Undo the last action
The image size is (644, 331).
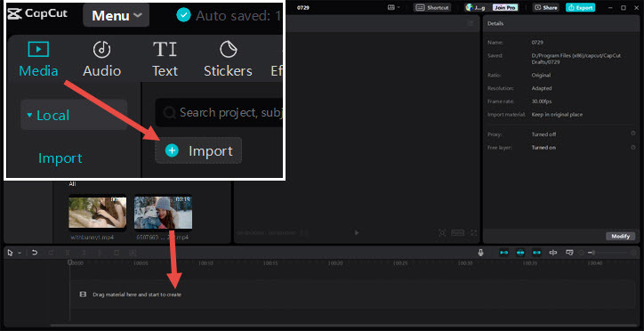[35, 253]
